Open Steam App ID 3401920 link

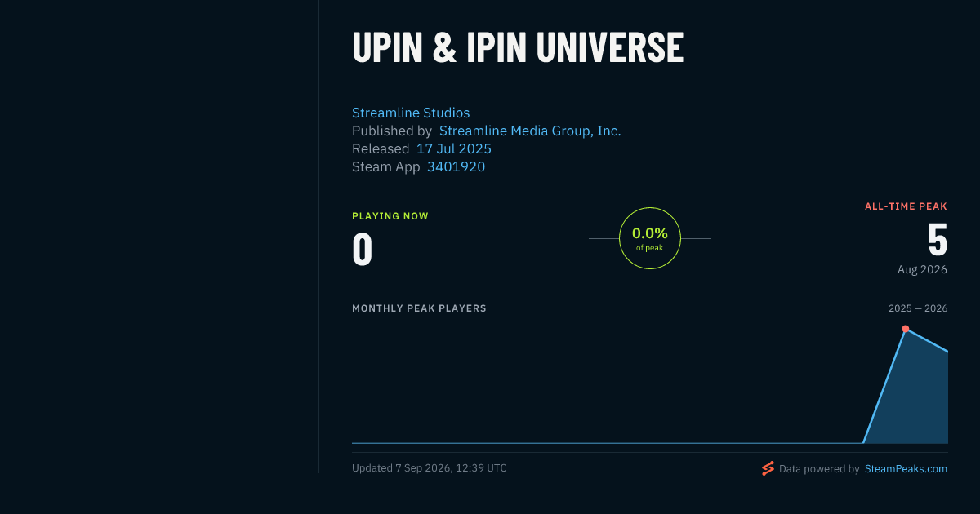point(456,166)
